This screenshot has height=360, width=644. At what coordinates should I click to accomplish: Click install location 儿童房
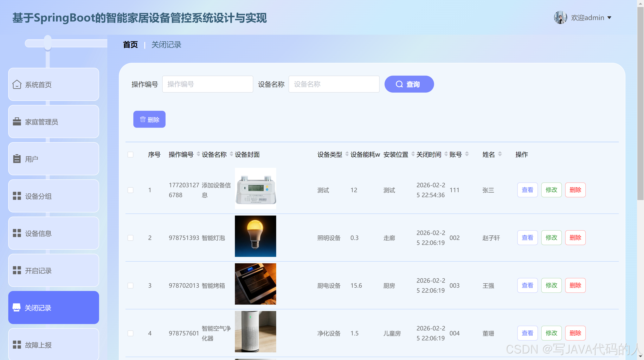[x=392, y=333]
